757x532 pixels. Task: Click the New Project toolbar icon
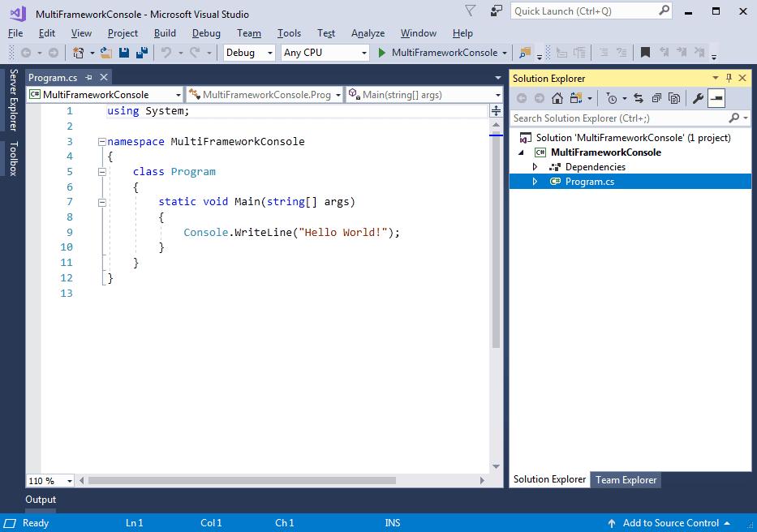click(x=78, y=53)
